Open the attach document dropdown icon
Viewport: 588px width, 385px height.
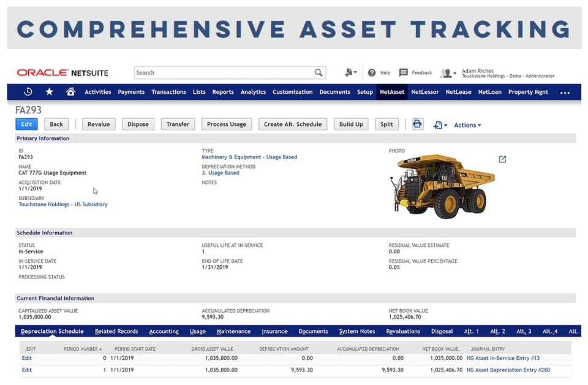(440, 125)
